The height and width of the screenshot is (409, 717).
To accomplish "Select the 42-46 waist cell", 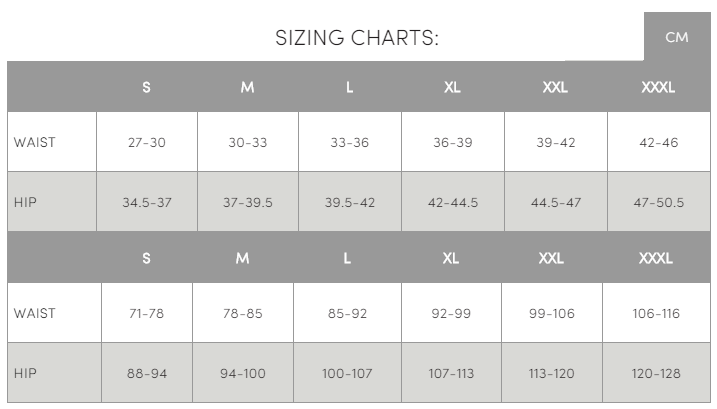I will pos(659,142).
